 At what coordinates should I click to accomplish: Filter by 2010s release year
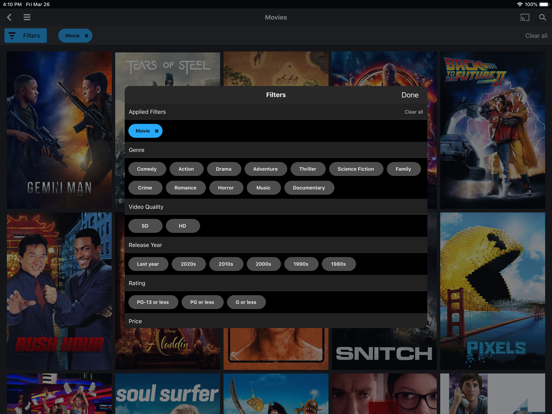226,264
